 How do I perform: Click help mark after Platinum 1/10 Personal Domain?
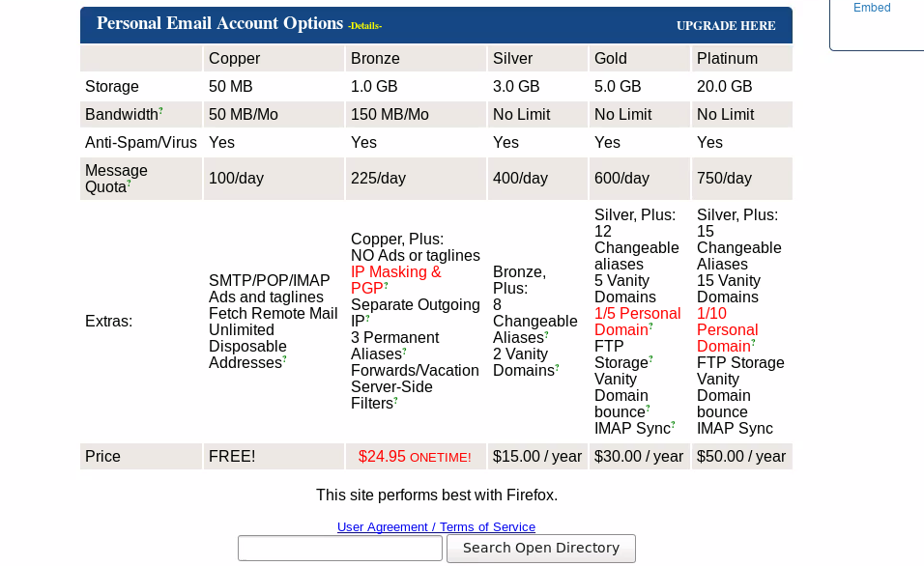point(753,342)
